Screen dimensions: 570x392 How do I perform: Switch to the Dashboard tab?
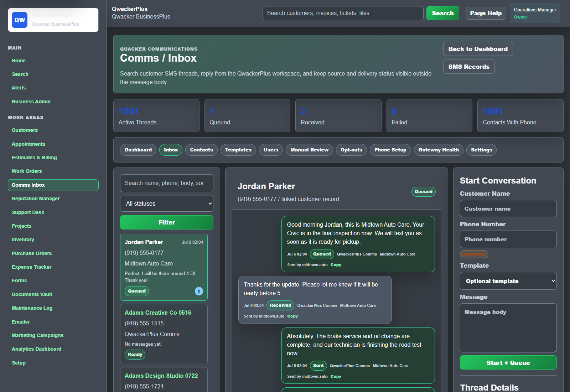coord(138,150)
